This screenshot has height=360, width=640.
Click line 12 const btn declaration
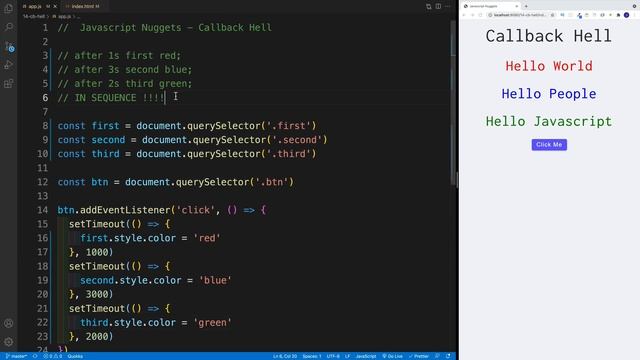176,182
